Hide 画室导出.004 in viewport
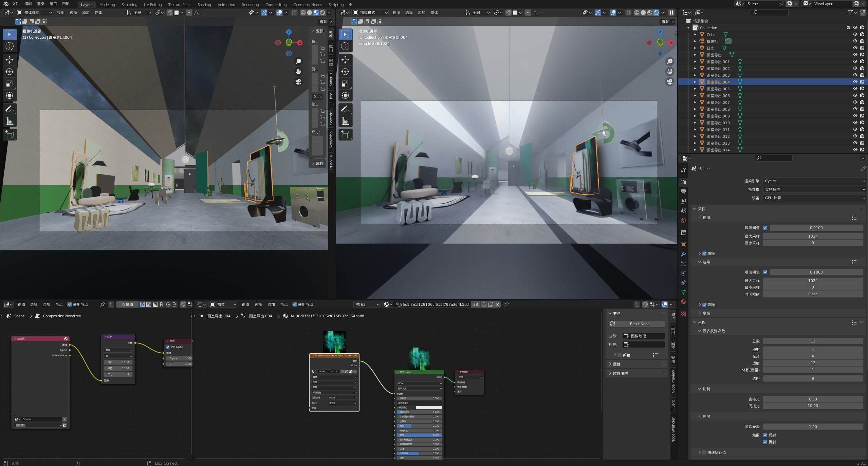Image resolution: width=868 pixels, height=466 pixels. click(855, 82)
